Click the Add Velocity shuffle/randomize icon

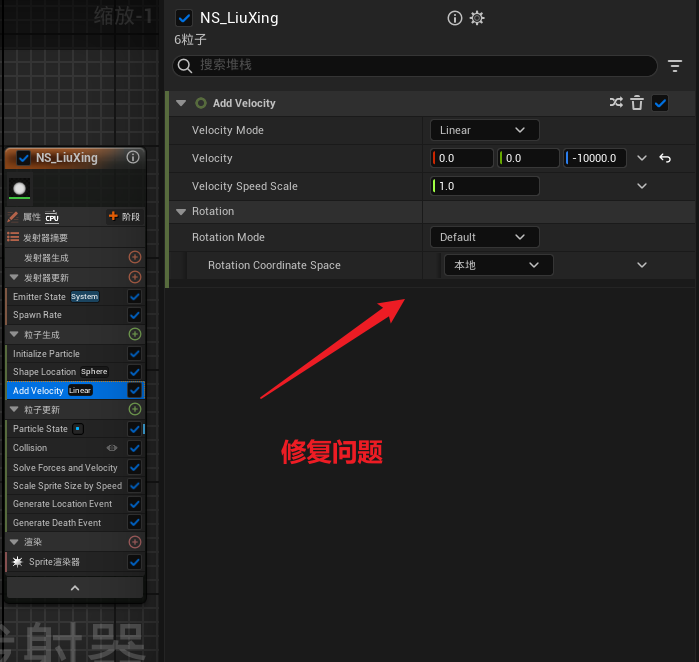(616, 103)
